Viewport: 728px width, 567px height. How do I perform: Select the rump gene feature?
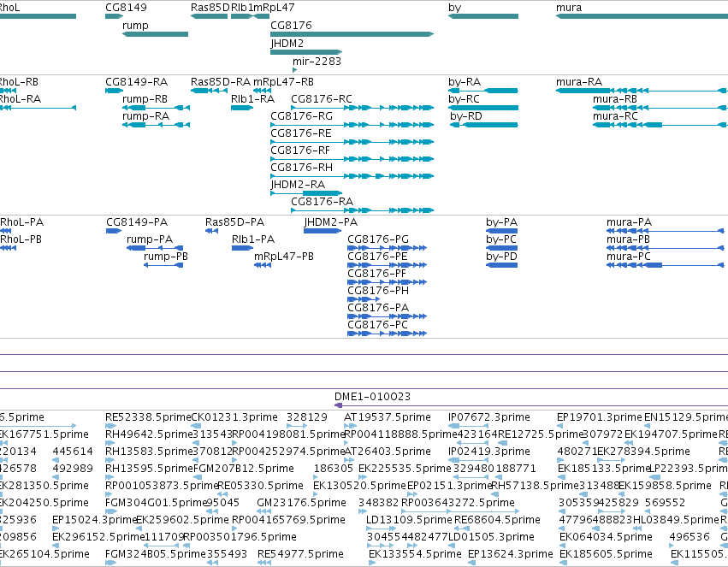coord(155,34)
